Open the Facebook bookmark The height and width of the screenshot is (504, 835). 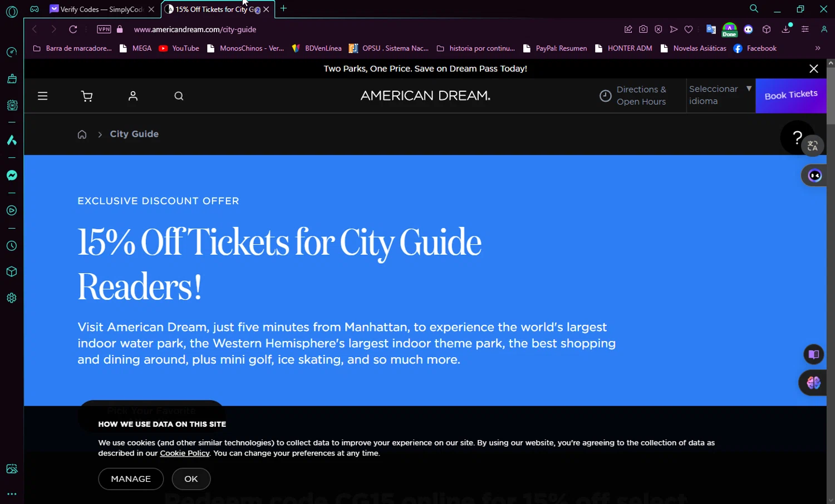[x=755, y=48]
